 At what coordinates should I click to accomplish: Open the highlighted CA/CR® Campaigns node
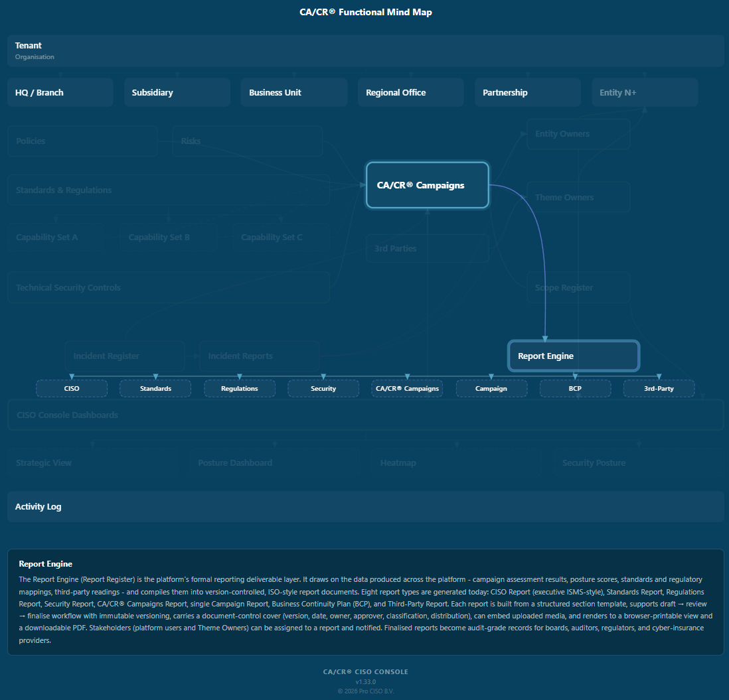[x=428, y=185]
